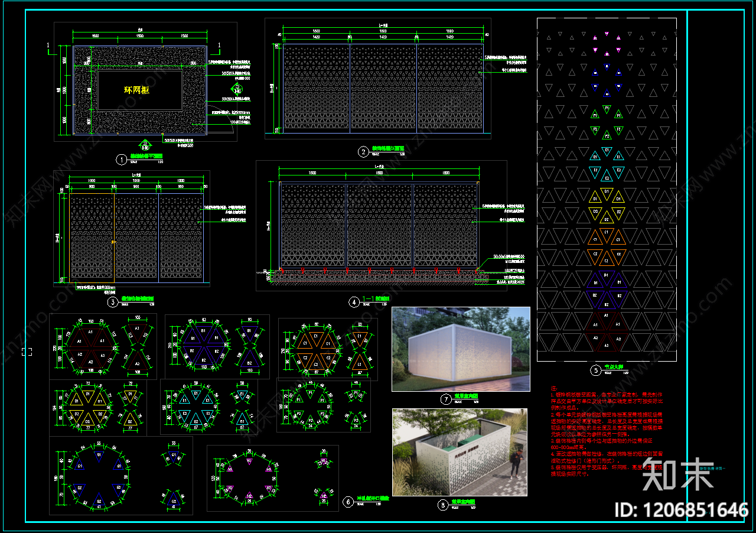
Task: Click the circled number 8 drawing marker
Action: click(x=443, y=504)
